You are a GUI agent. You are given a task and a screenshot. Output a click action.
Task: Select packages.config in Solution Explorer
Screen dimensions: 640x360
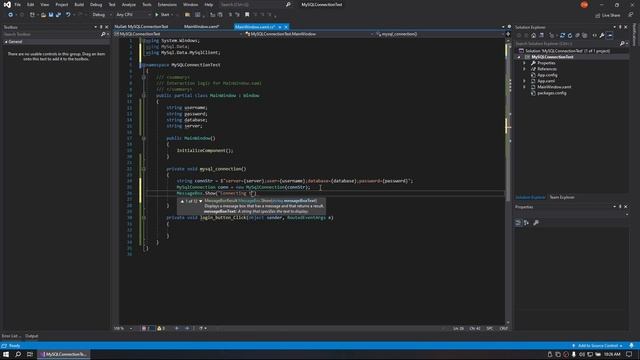click(551, 93)
